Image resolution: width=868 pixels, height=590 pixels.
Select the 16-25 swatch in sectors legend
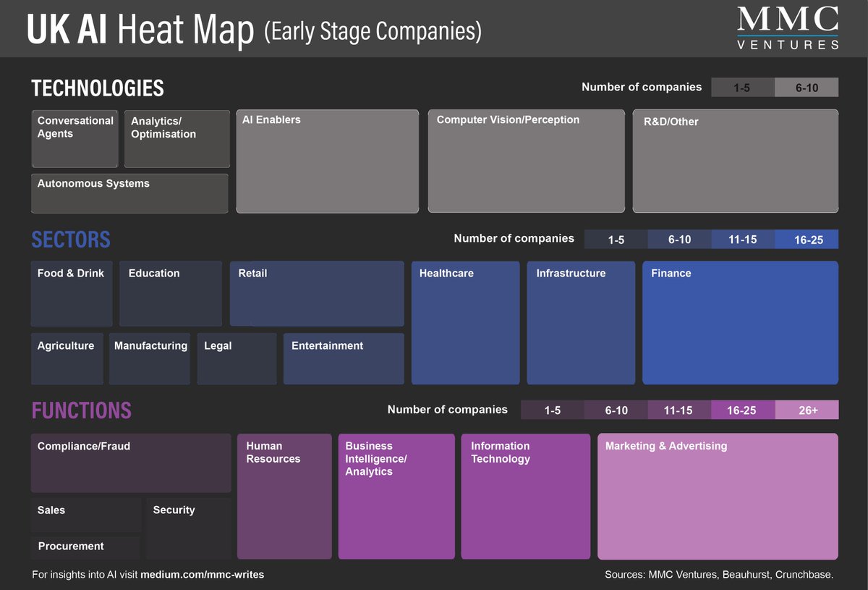pos(807,238)
